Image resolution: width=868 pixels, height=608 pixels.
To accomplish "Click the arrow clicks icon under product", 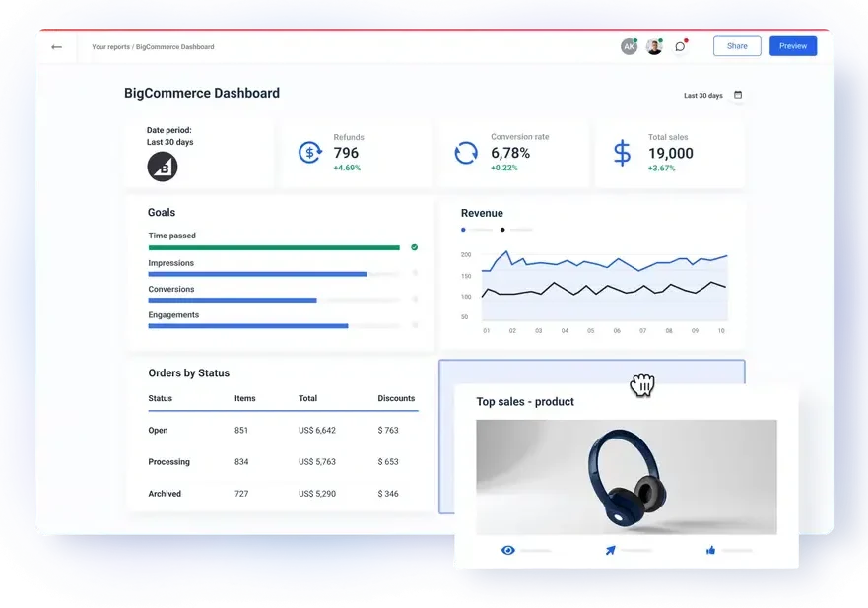I will [x=610, y=550].
